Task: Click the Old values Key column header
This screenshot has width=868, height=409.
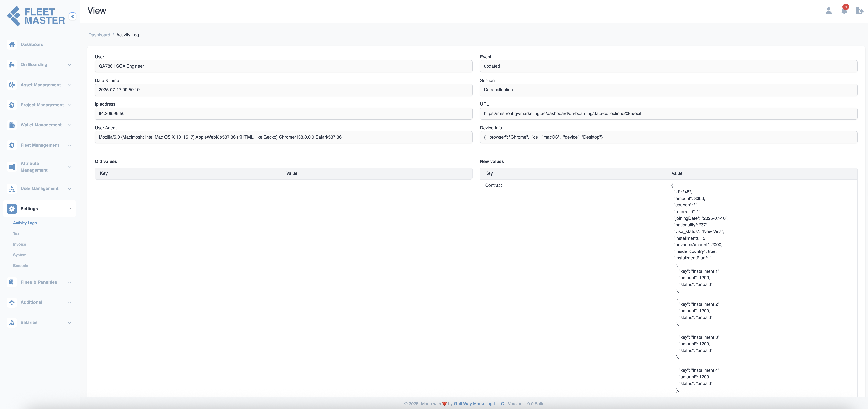Action: tap(189, 173)
